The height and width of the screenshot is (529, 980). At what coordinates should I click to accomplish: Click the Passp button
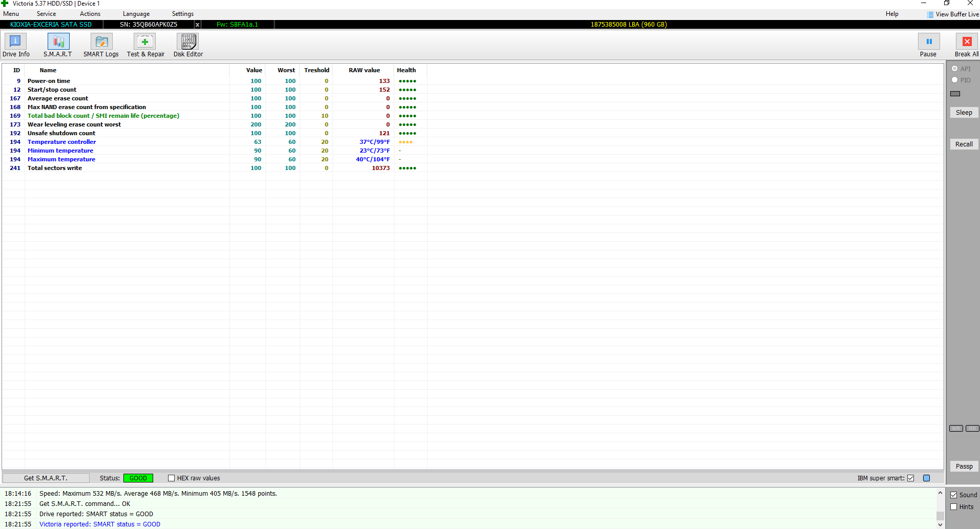[964, 467]
